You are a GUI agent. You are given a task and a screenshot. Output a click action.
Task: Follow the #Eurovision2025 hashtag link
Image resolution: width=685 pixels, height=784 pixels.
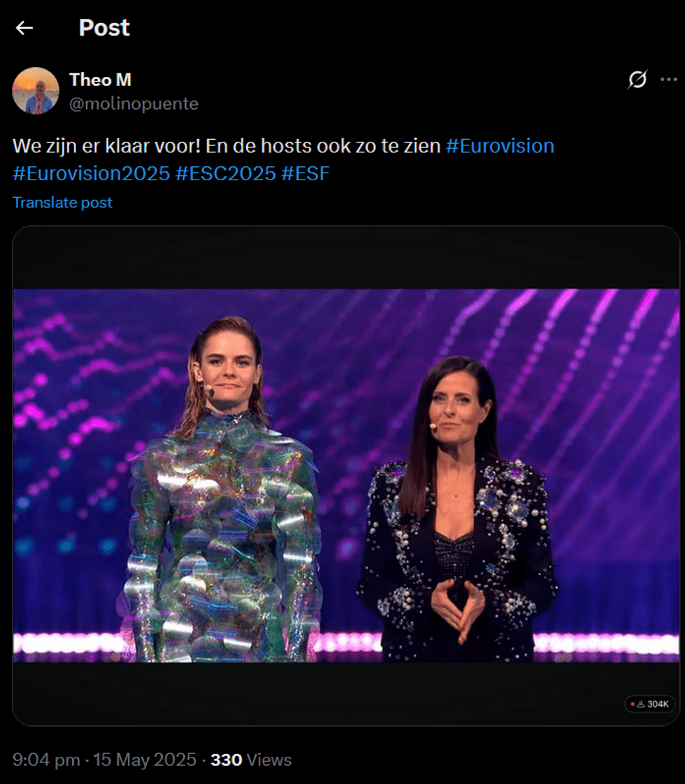[x=92, y=173]
